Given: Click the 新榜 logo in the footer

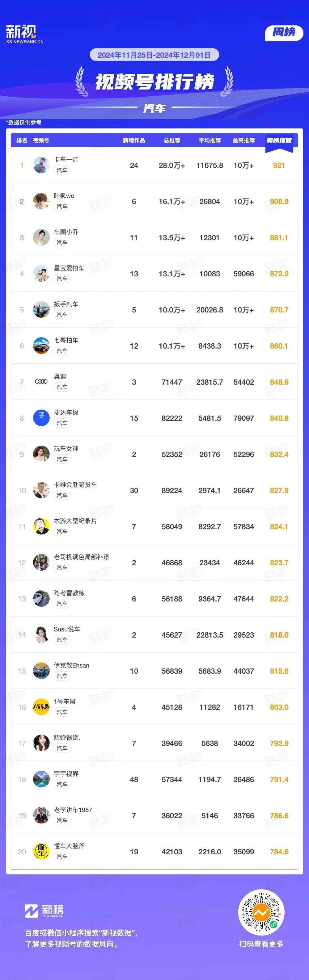Looking at the screenshot, I should (x=44, y=911).
